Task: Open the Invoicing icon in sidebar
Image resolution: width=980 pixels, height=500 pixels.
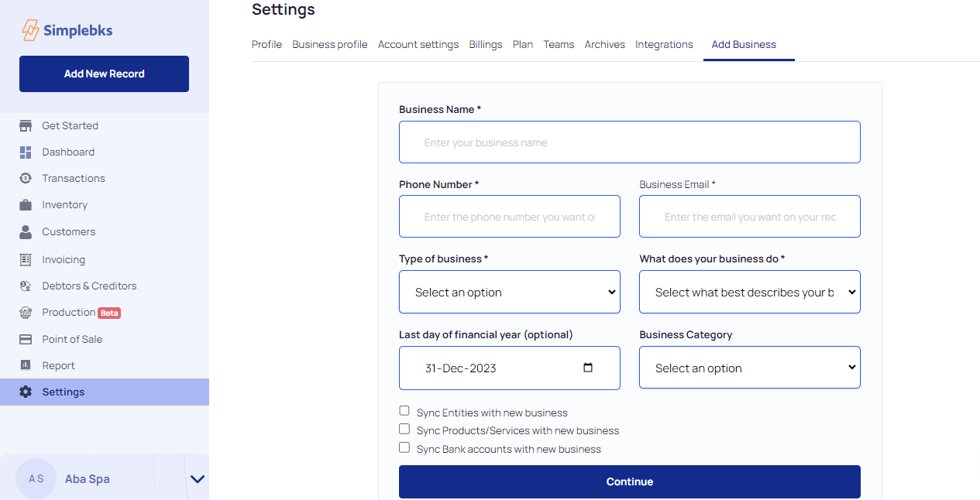Action: [26, 260]
